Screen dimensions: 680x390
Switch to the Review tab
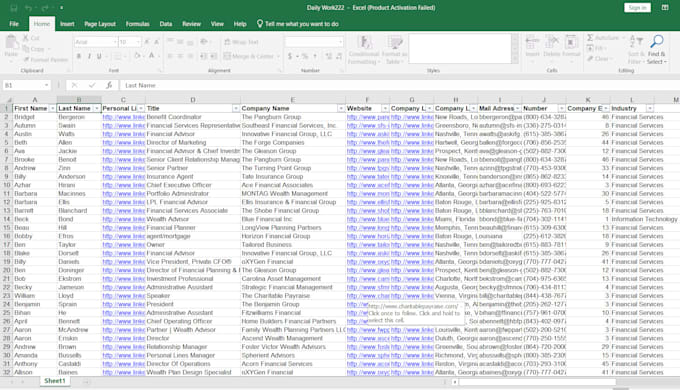[191, 24]
